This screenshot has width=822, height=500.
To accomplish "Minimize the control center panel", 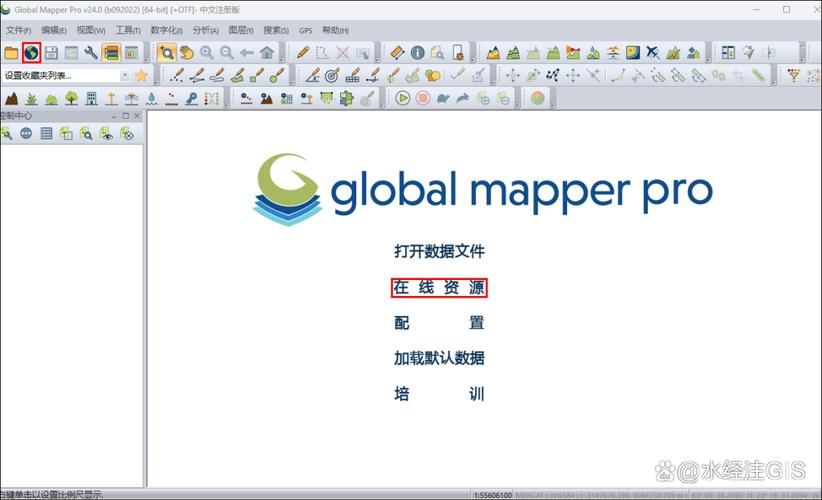I will point(114,116).
